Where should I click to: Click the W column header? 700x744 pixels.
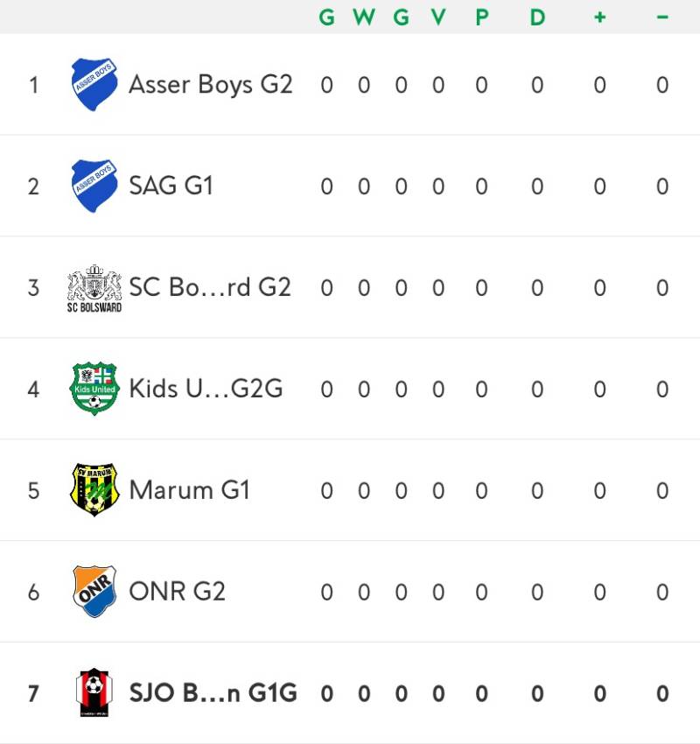coord(363,18)
